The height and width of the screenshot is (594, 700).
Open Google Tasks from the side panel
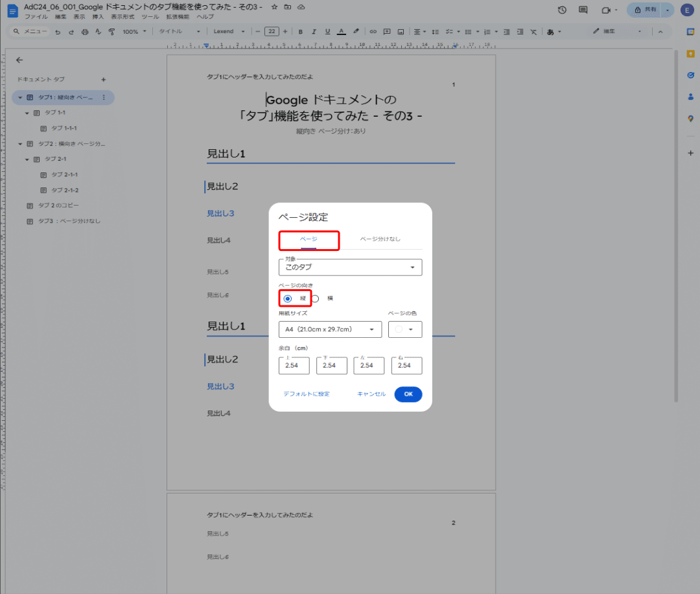pos(690,75)
